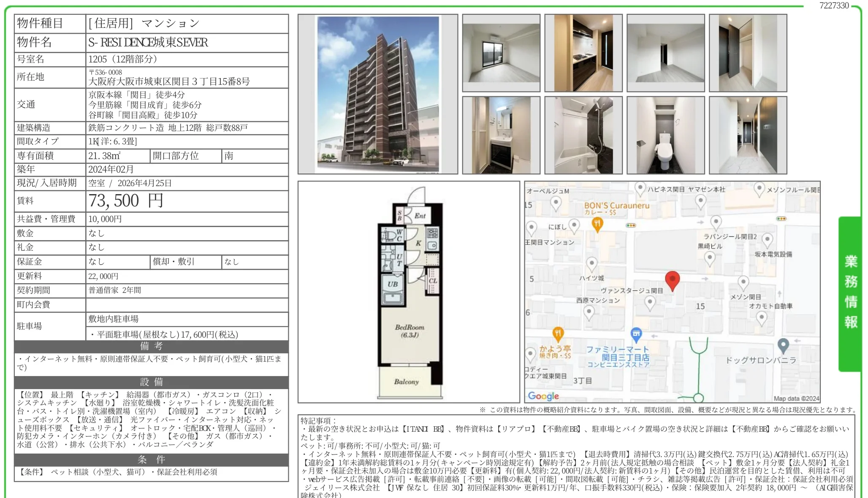Click the traffic signal icon near BON'S Curauneru
868x498 pixels.
[x=631, y=226]
